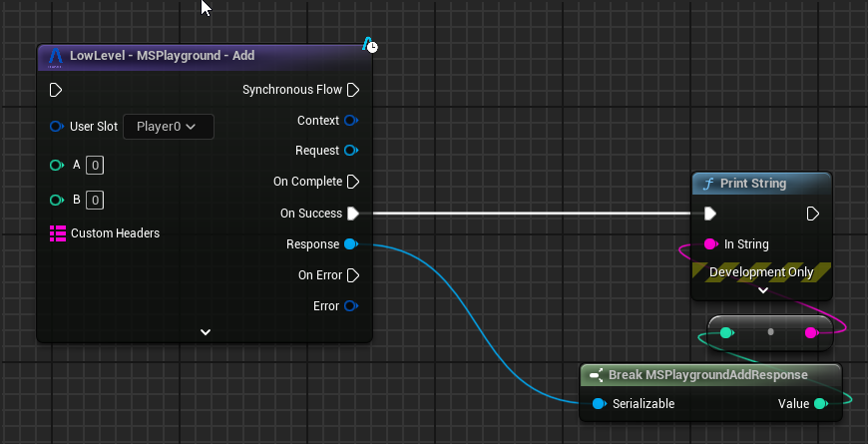Screen dimensions: 868x444
Task: Expand the Add node's advanced pins chevron
Action: coord(205,331)
